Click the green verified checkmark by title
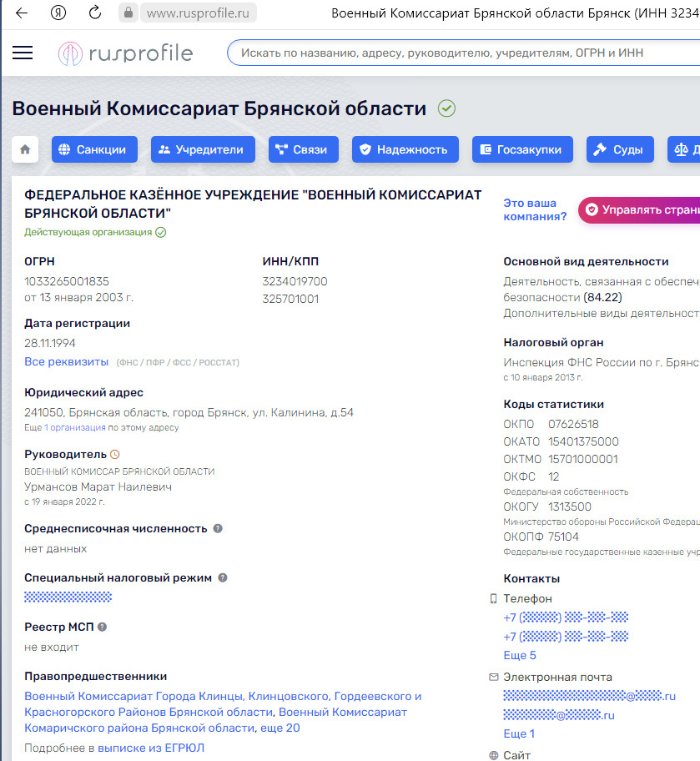The width and height of the screenshot is (700, 761). [446, 108]
